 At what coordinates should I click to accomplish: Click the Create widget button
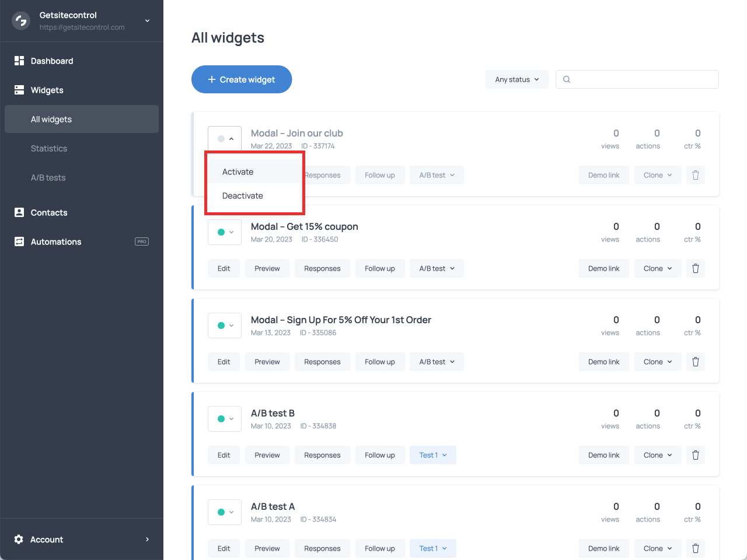[x=242, y=79]
